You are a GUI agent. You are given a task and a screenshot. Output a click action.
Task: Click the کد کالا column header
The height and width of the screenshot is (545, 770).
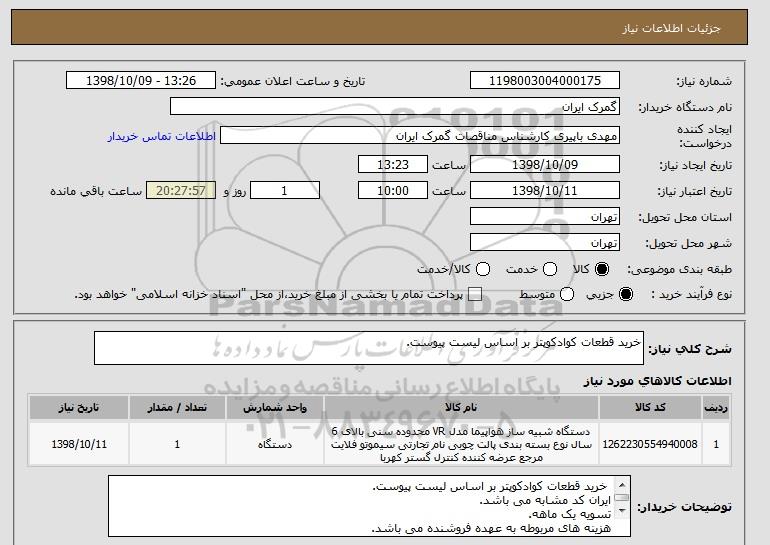(x=650, y=408)
